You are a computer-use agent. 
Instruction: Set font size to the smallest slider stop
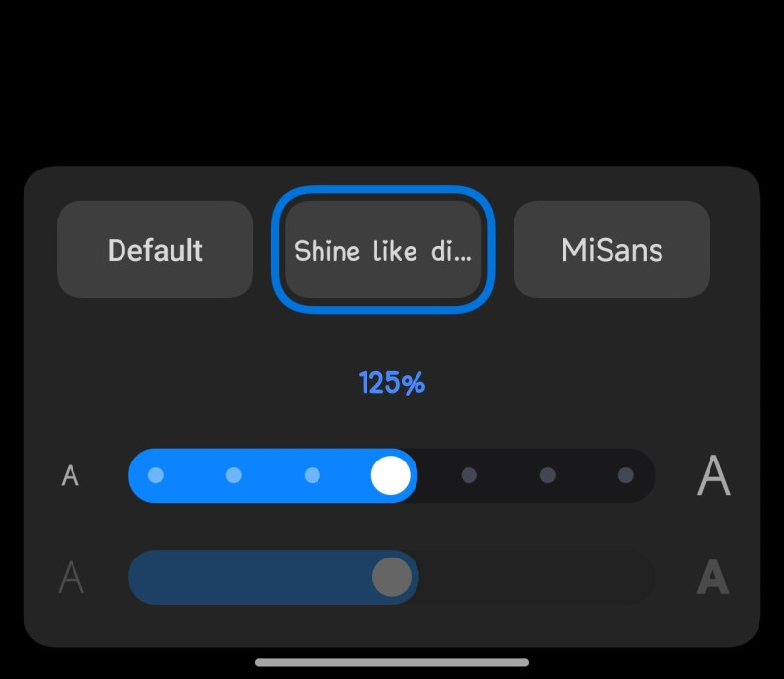155,475
